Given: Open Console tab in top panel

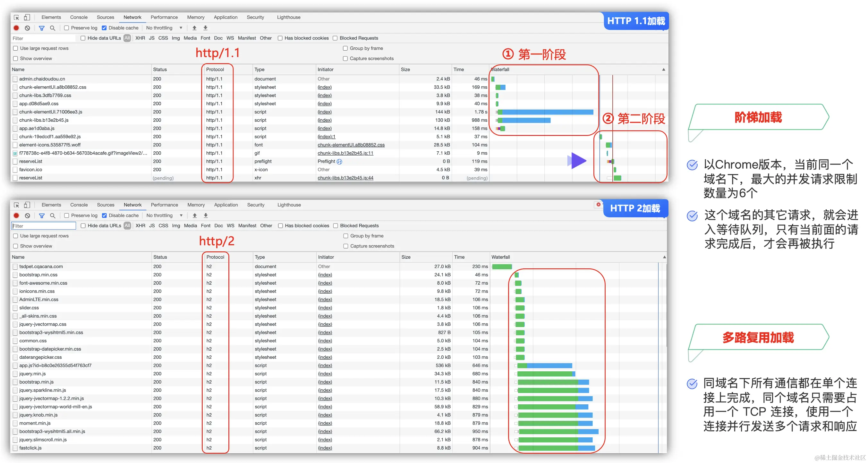Looking at the screenshot, I should coord(79,17).
